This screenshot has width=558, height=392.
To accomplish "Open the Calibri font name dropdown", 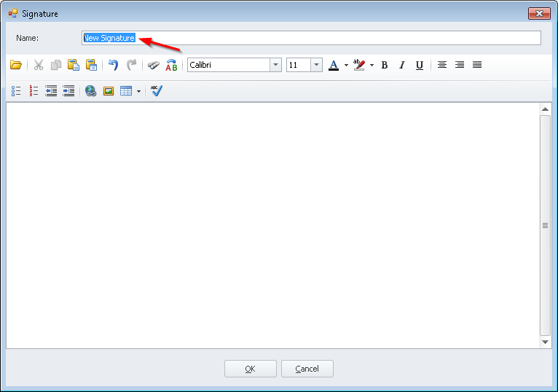I will pos(275,65).
